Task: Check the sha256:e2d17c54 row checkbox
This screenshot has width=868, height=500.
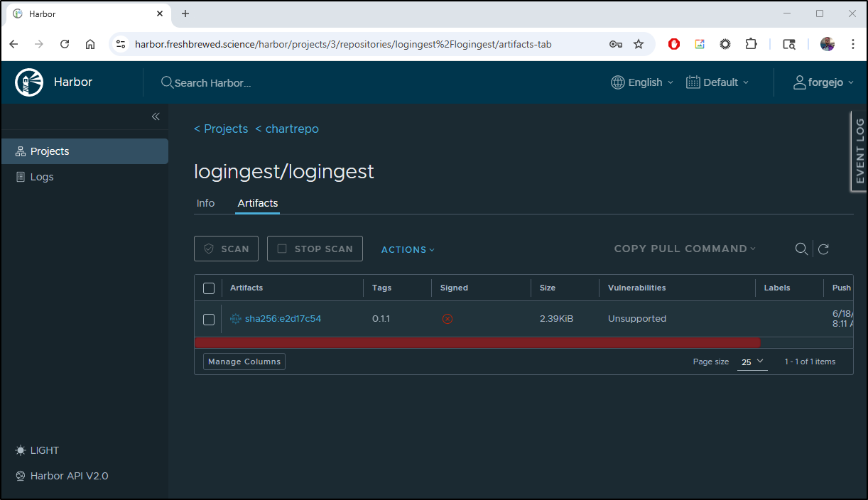Action: 209,320
